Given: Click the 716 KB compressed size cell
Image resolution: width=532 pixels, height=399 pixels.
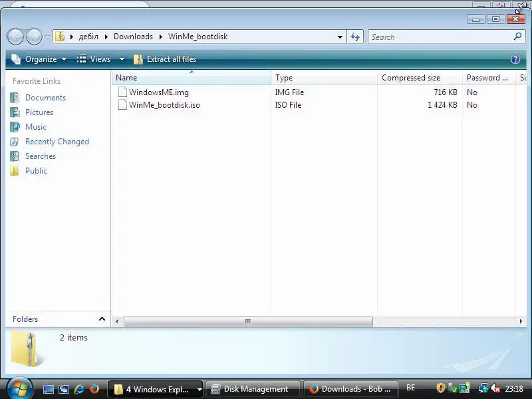Looking at the screenshot, I should [x=446, y=92].
